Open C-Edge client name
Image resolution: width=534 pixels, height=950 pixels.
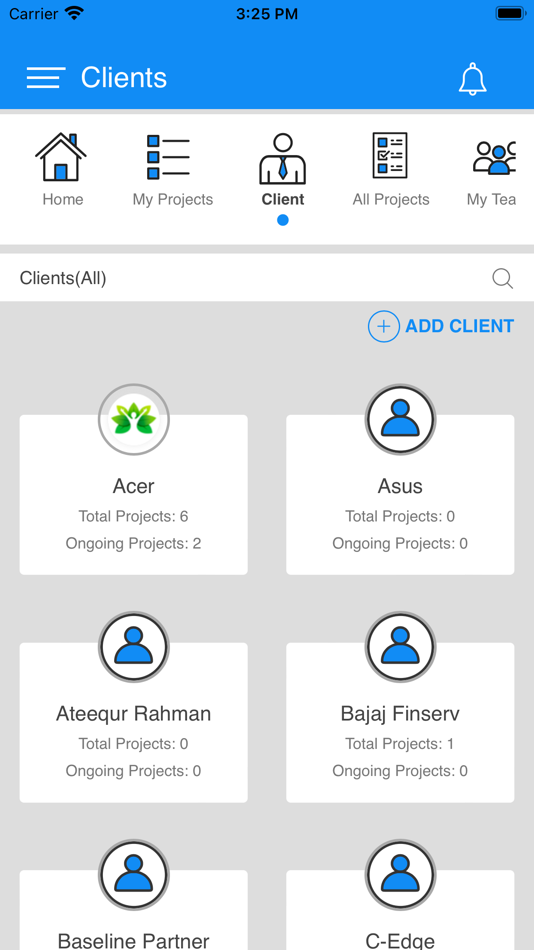coord(400,941)
